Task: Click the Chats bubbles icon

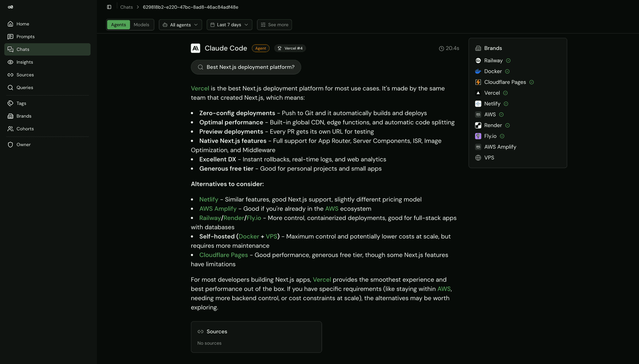Action: (10, 49)
